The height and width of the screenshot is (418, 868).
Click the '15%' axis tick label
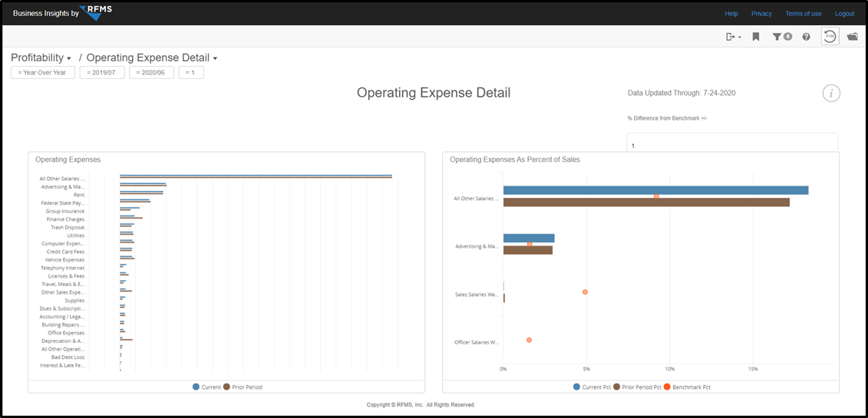tap(753, 369)
